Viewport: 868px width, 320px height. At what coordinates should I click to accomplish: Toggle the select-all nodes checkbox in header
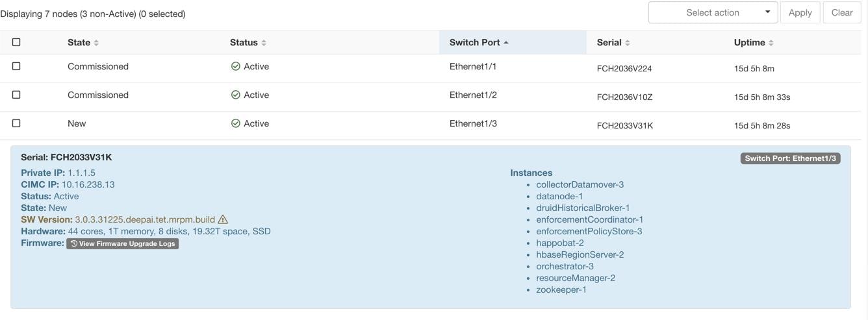click(x=16, y=42)
